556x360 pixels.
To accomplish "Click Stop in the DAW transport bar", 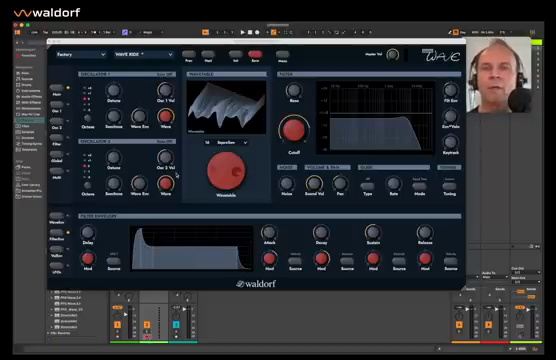I will 250,32.
